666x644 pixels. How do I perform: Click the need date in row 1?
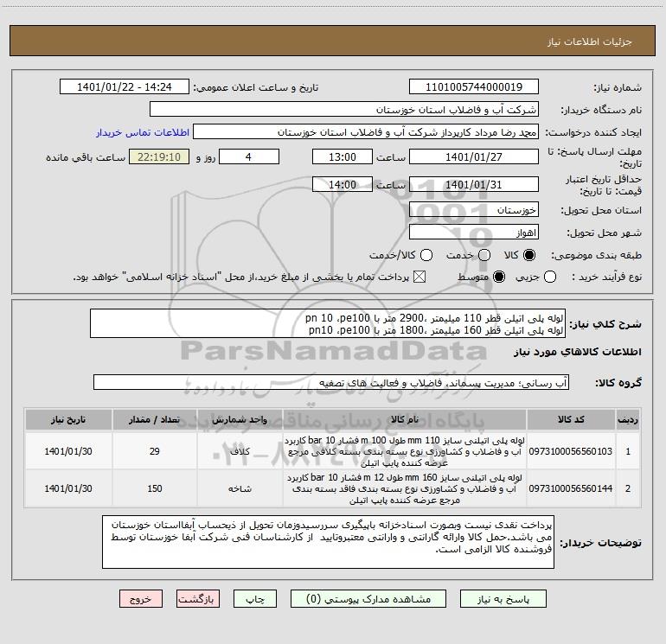coord(68,451)
